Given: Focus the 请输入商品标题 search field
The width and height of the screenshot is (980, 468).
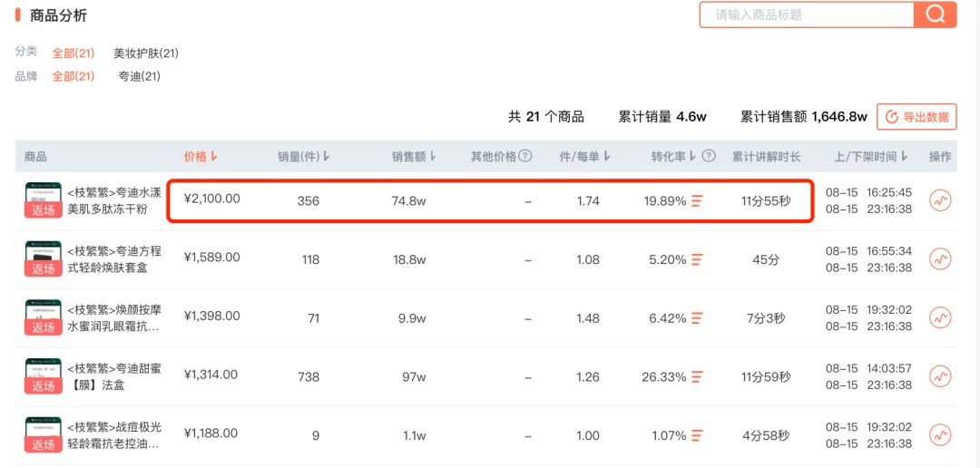Looking at the screenshot, I should [x=807, y=15].
